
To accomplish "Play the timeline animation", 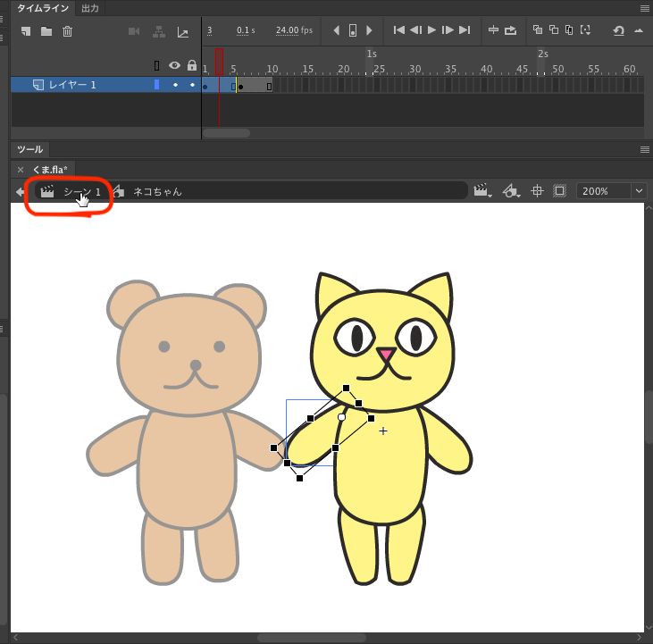I will click(x=431, y=30).
